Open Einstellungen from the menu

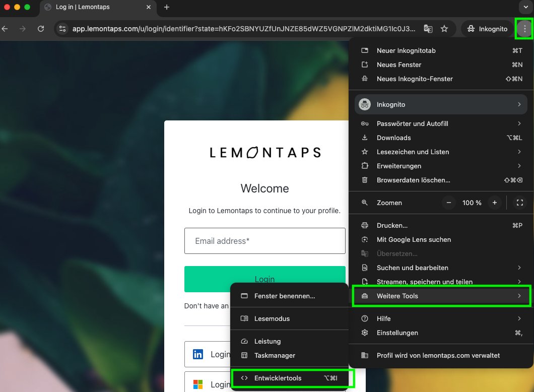[441, 333]
